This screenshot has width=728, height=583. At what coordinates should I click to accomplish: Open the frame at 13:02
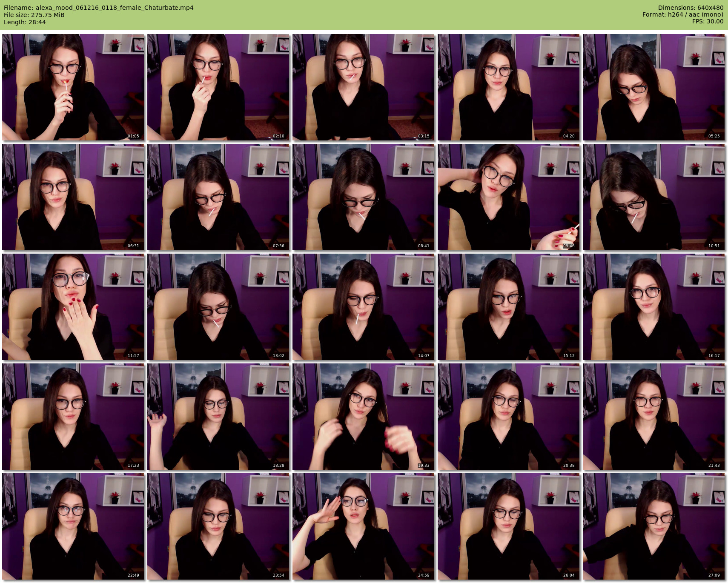click(x=218, y=307)
